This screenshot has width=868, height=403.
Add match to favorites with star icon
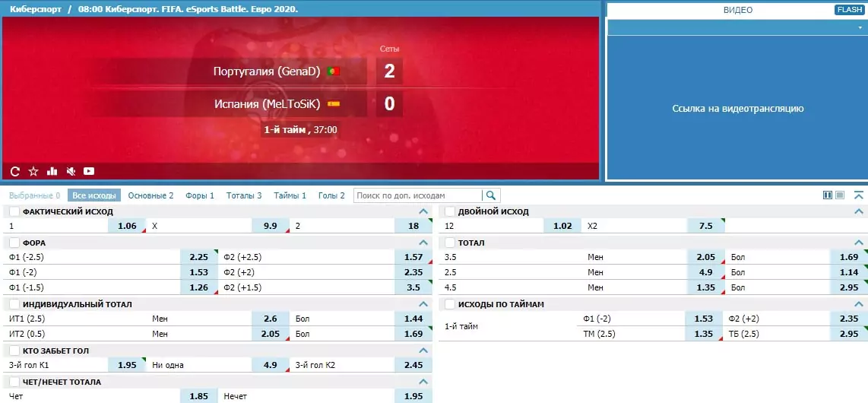[x=33, y=172]
